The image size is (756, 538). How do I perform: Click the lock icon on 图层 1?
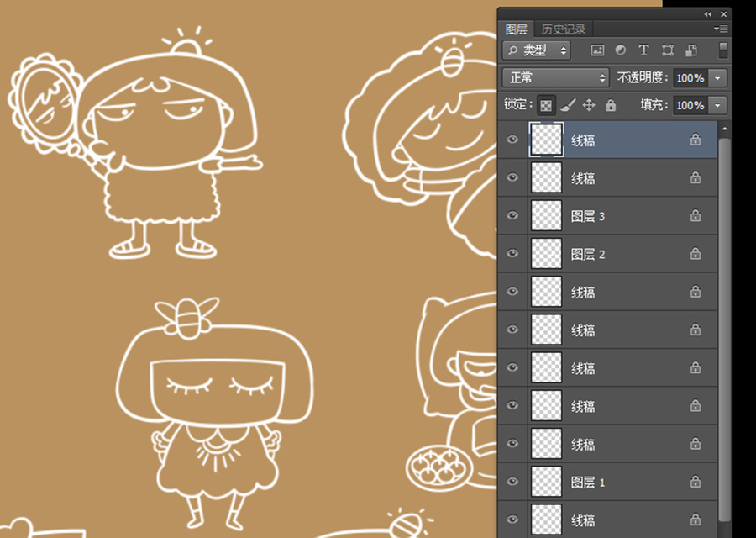[696, 482]
